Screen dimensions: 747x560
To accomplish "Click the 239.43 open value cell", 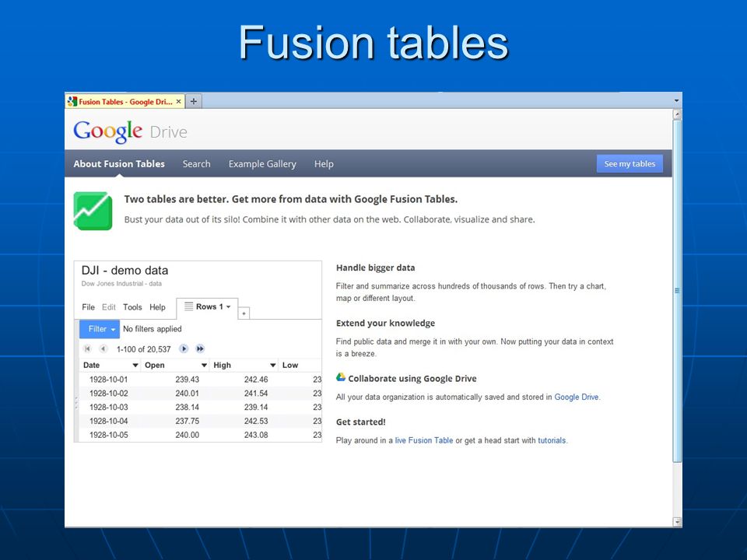I will point(188,380).
